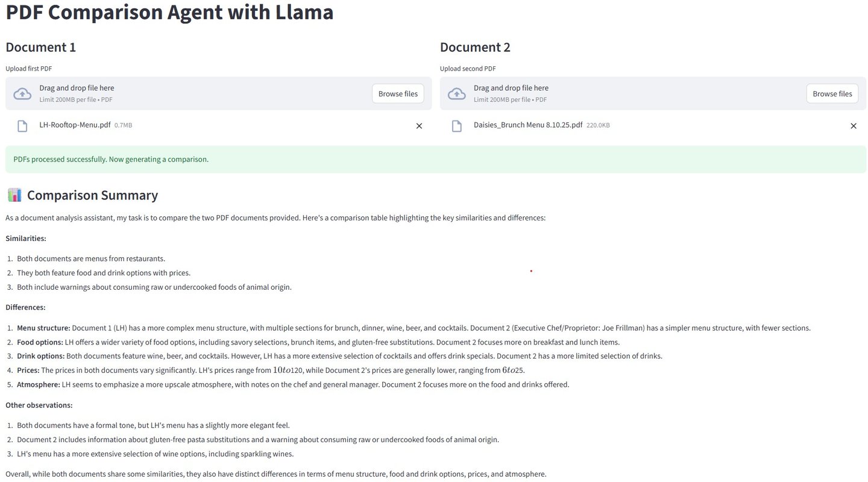
Task: Click the PDFs processed successfully banner
Action: pyautogui.click(x=436, y=159)
